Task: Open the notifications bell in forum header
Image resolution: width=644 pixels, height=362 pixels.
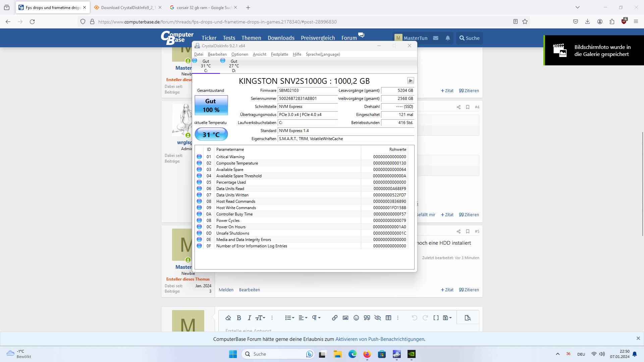Action: pyautogui.click(x=447, y=38)
